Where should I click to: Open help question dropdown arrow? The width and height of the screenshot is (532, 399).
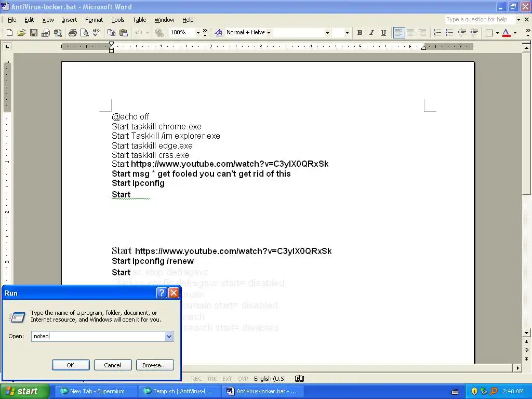coord(518,20)
